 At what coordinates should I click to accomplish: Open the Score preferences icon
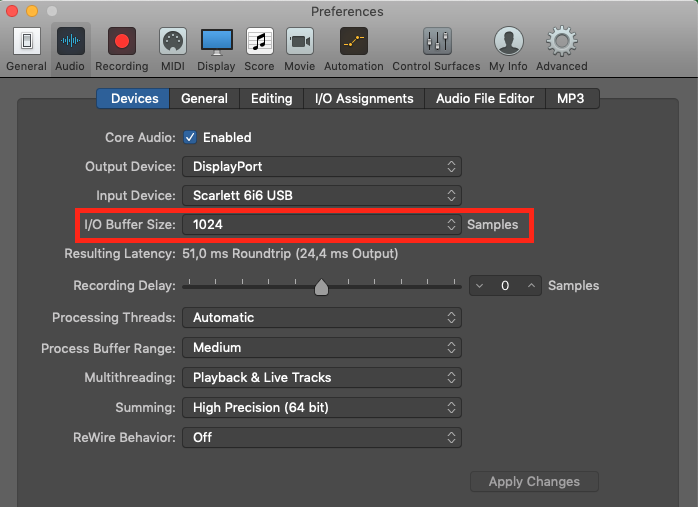[x=260, y=41]
